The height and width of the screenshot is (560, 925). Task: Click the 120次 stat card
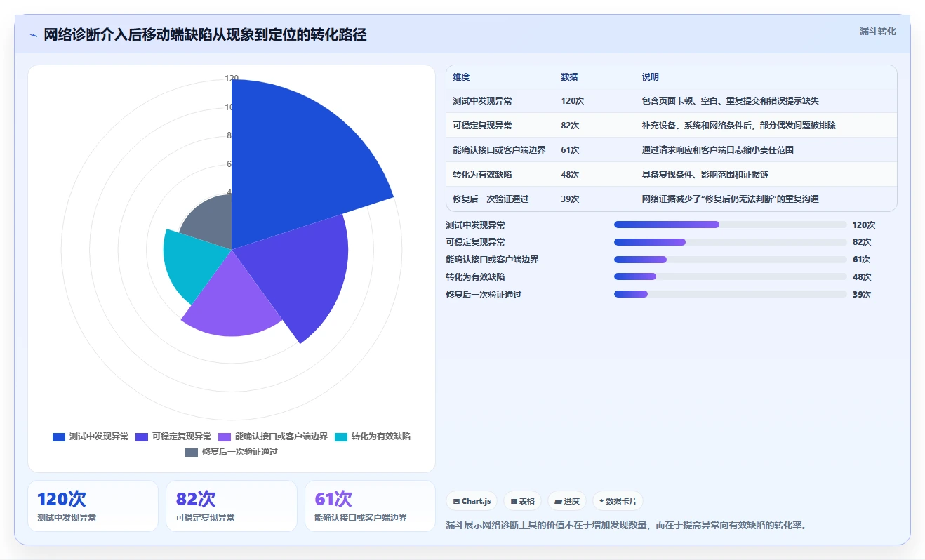[x=93, y=506]
